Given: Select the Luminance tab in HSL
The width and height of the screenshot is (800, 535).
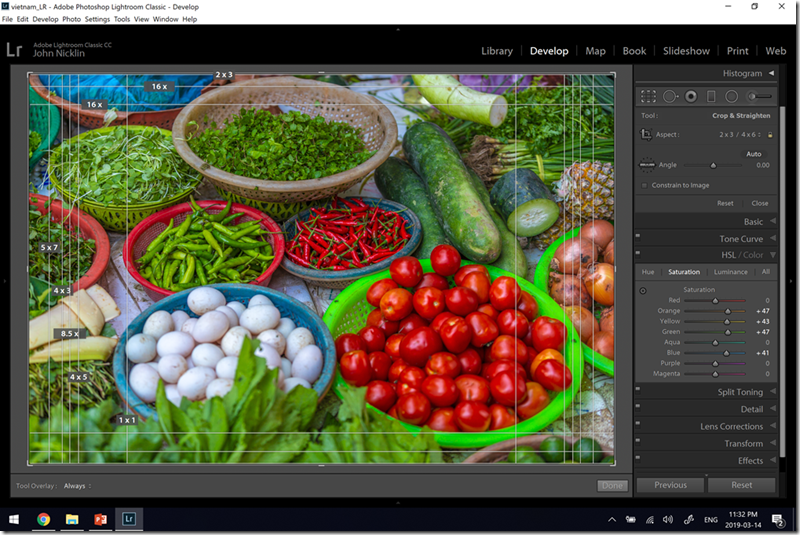Looking at the screenshot, I should [730, 272].
